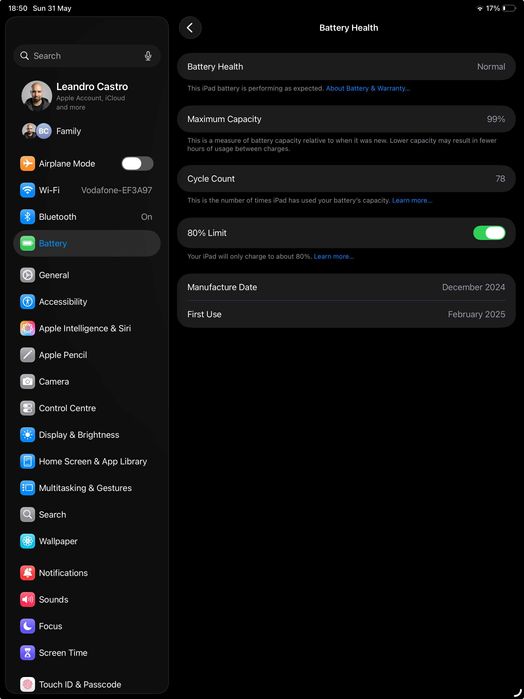This screenshot has height=699, width=524.
Task: Tap the Leandro Castro profile photo
Action: pyautogui.click(x=37, y=96)
